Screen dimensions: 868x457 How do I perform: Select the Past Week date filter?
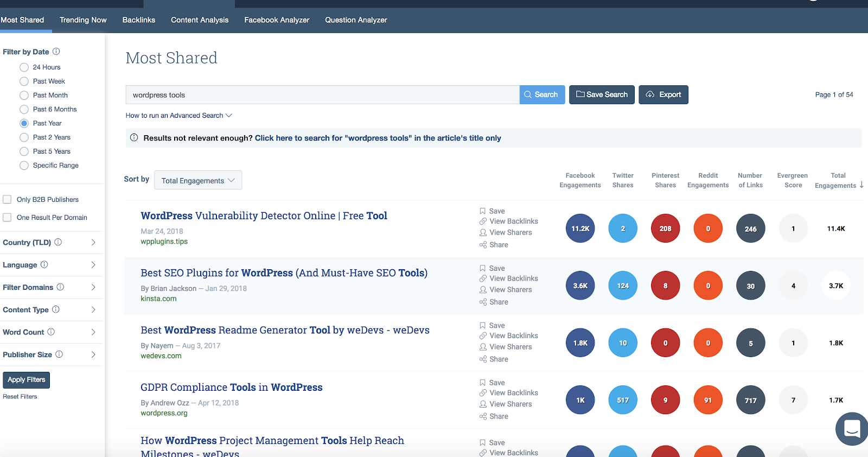click(24, 81)
